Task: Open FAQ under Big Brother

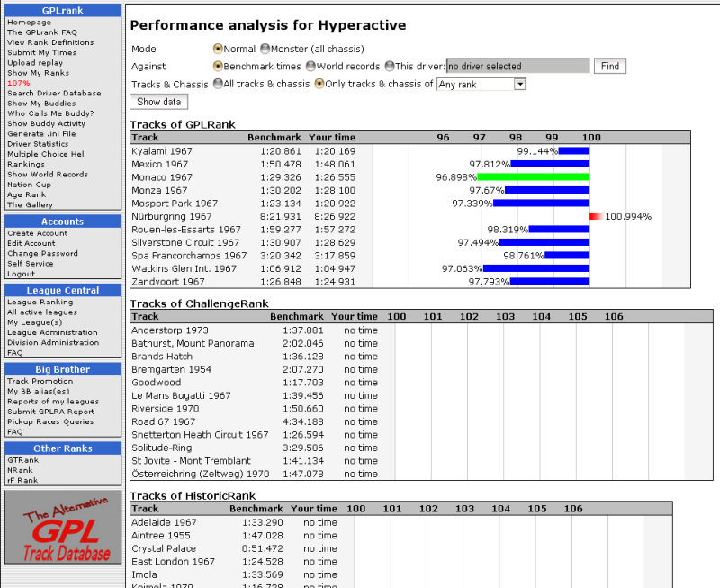Action: pyautogui.click(x=14, y=431)
